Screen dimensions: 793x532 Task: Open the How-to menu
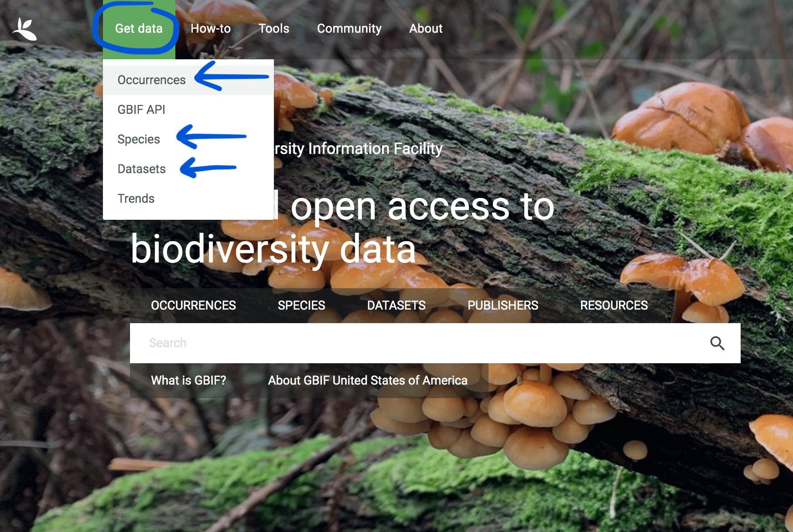point(211,29)
